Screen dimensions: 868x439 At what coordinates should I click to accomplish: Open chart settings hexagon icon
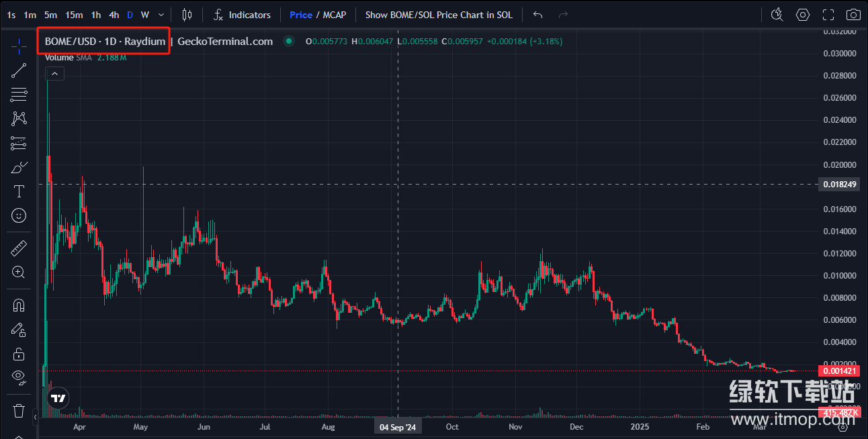coord(803,15)
